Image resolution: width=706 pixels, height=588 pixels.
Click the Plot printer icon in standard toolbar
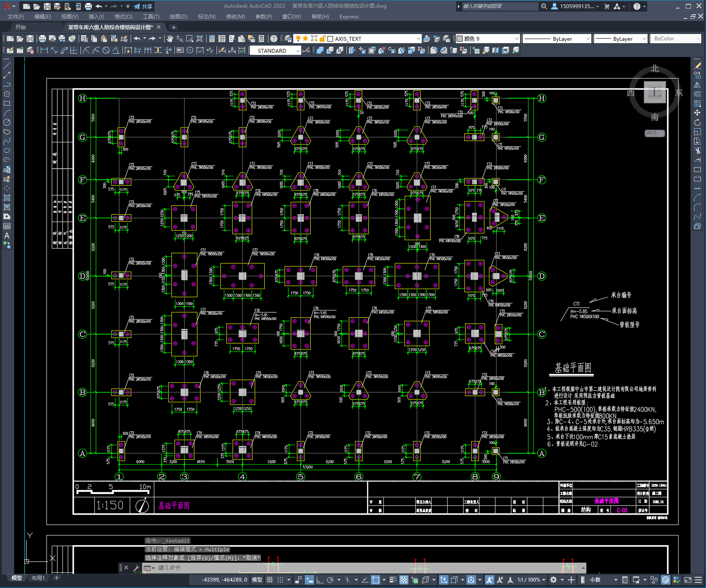coord(42,39)
